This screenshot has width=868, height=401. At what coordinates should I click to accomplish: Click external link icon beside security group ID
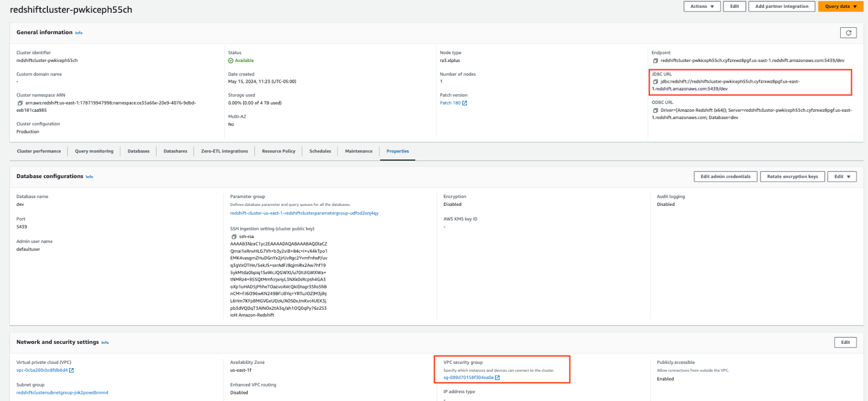[497, 378]
